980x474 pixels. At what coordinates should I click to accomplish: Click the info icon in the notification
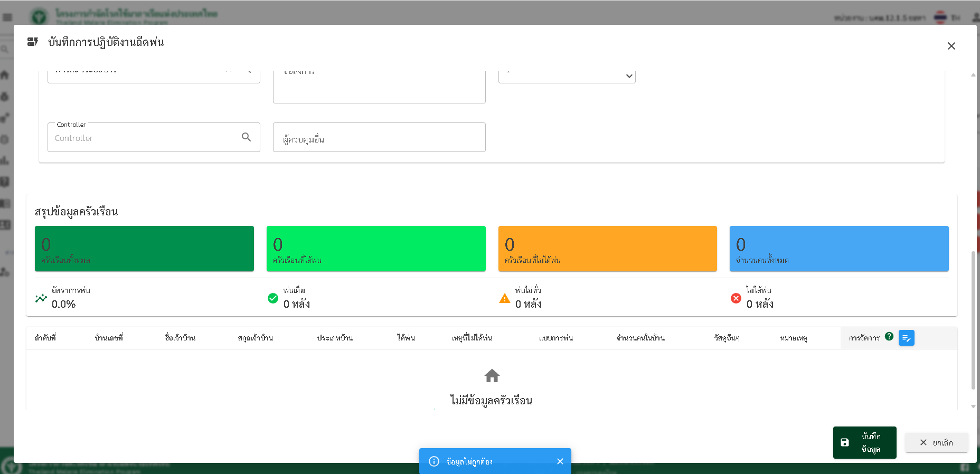(434, 461)
